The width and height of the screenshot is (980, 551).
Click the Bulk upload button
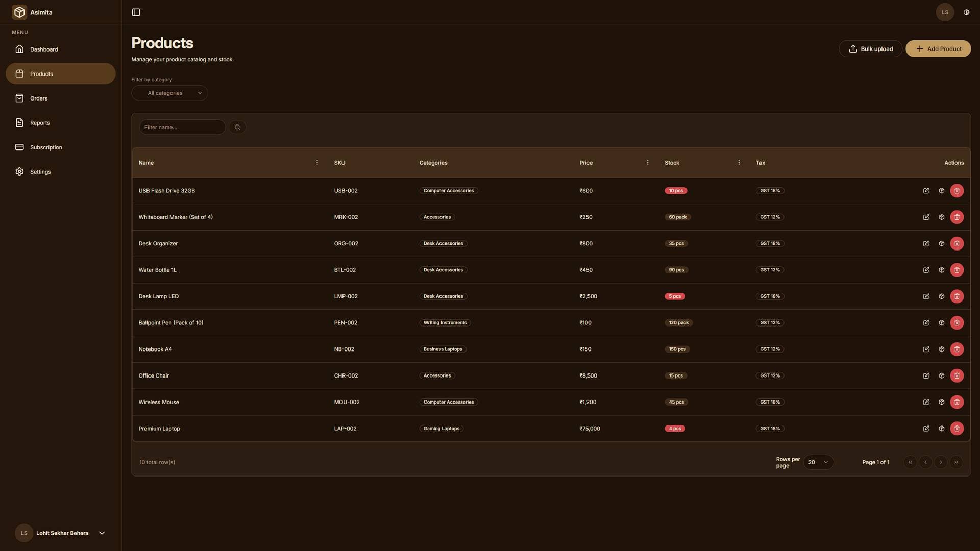870,48
